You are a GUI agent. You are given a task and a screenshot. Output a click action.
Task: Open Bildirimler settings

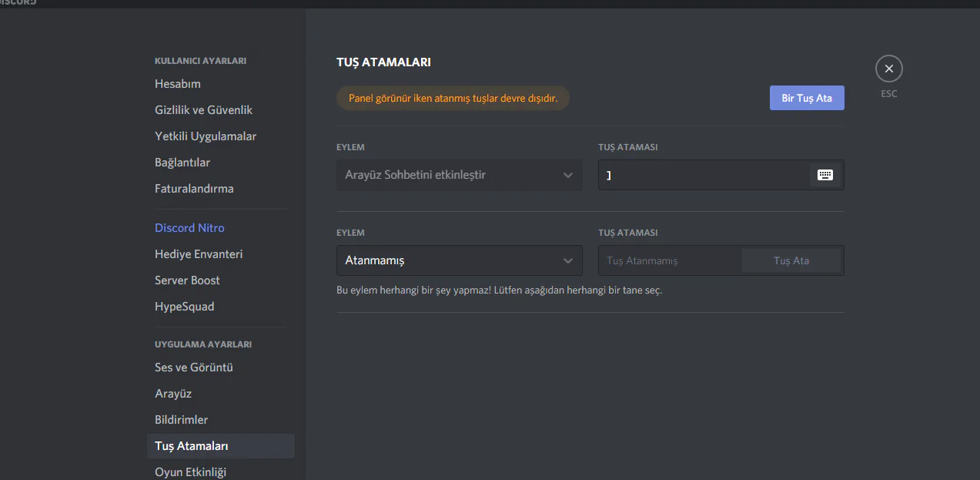click(182, 420)
